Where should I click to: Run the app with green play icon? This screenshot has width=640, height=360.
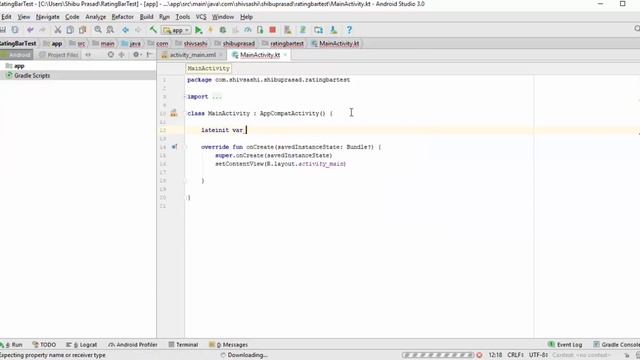point(198,30)
